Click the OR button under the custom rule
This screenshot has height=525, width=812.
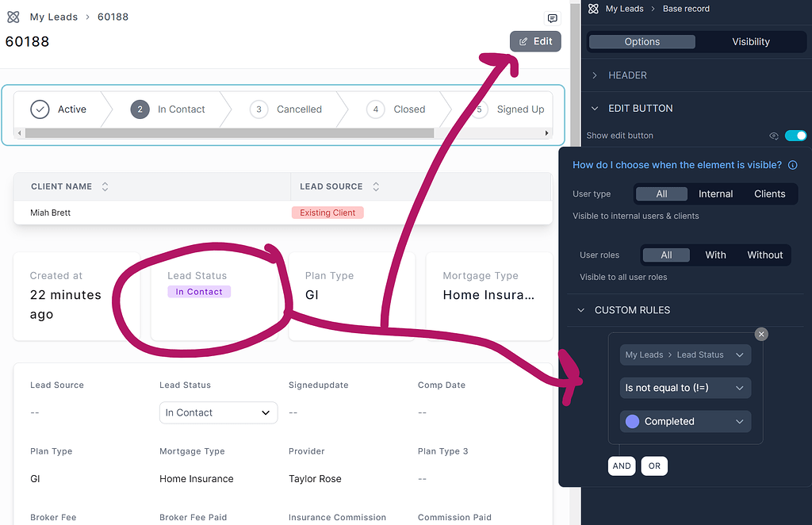click(653, 466)
